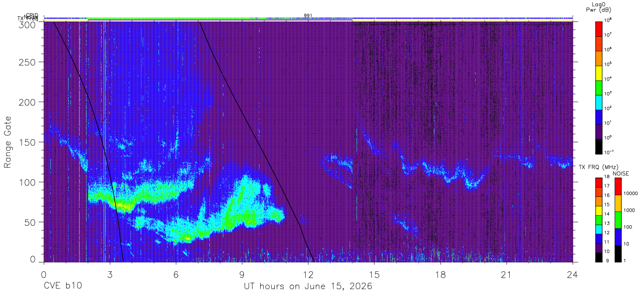Click the 'Range Gate' y-axis label
The image size is (644, 297).
pos(8,142)
